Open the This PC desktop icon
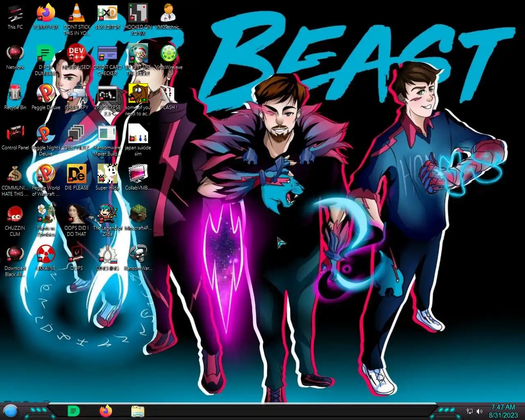Viewport: 525px width, 420px height. click(x=15, y=17)
